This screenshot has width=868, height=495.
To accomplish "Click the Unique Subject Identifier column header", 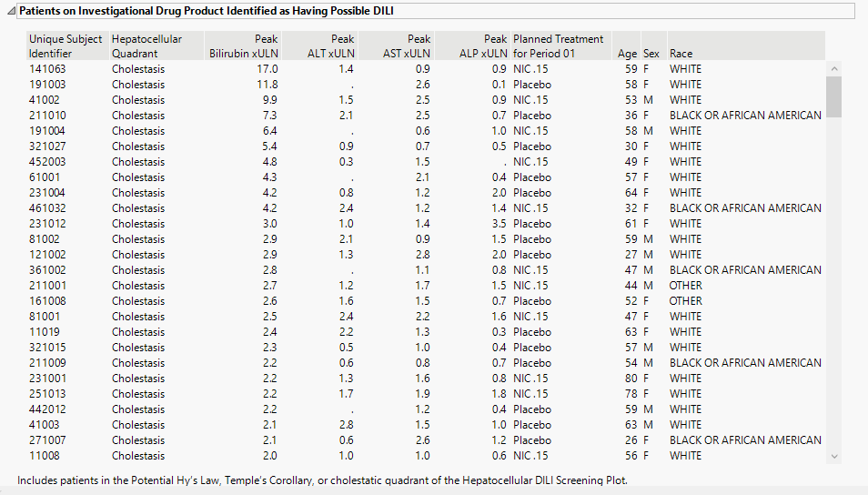I will tap(64, 46).
